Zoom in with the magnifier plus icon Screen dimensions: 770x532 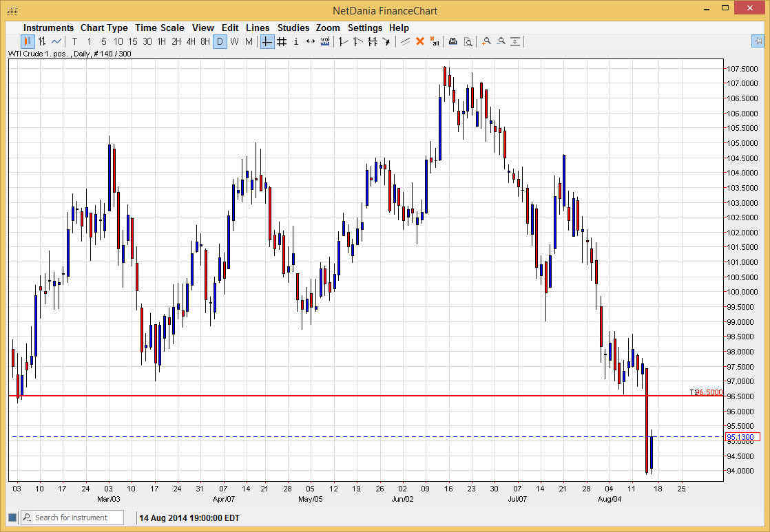click(486, 41)
